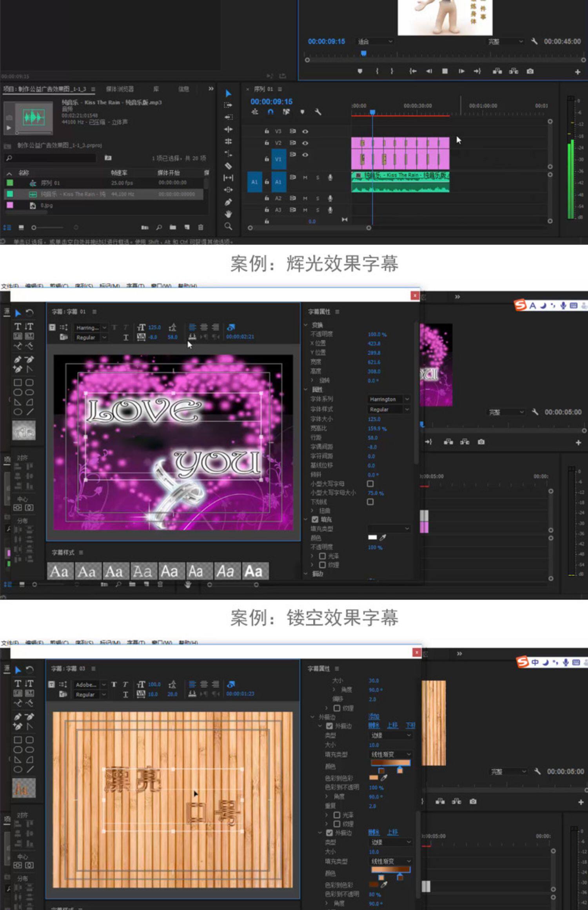Open the 字体样式 Regular dropdown in 字幕 01 properties
Image resolution: width=588 pixels, height=910 pixels.
[x=389, y=409]
